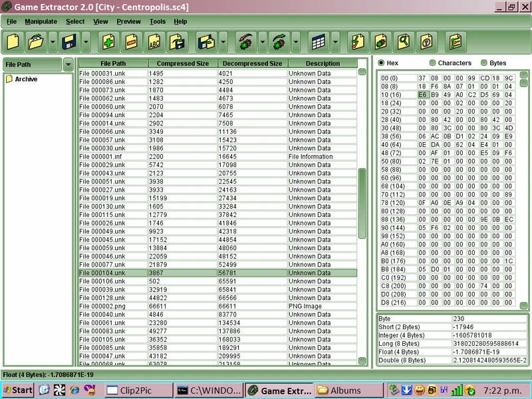
Task: Open the dropdown arrow beside Open Archive icon
Action: click(53, 42)
